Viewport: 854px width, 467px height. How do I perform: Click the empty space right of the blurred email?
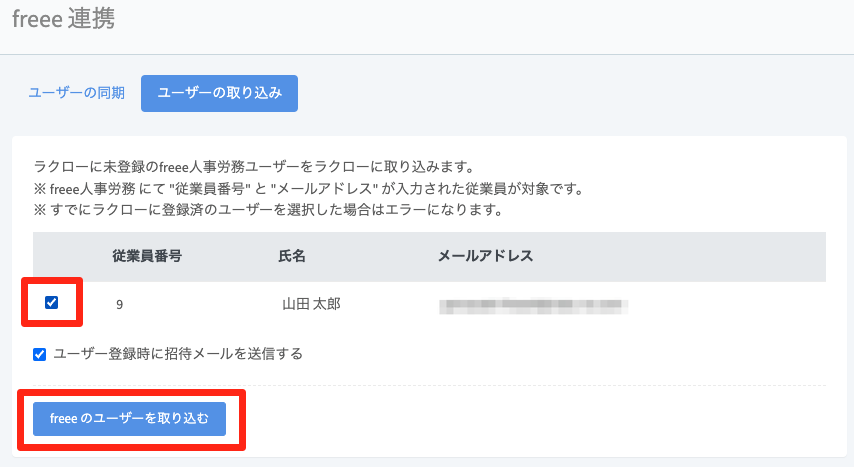pyautogui.click(x=727, y=305)
